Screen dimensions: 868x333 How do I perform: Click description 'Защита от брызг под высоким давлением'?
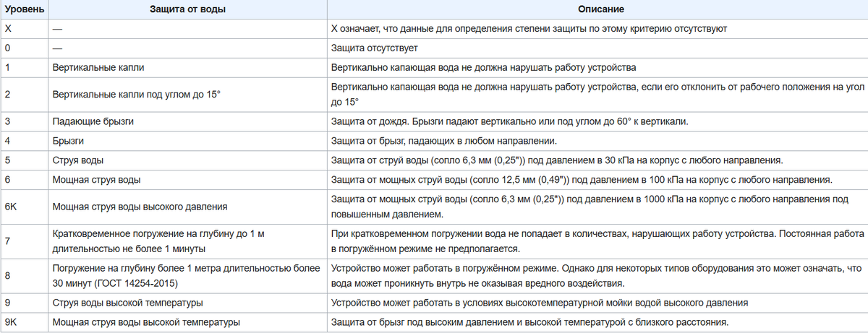[597, 322]
